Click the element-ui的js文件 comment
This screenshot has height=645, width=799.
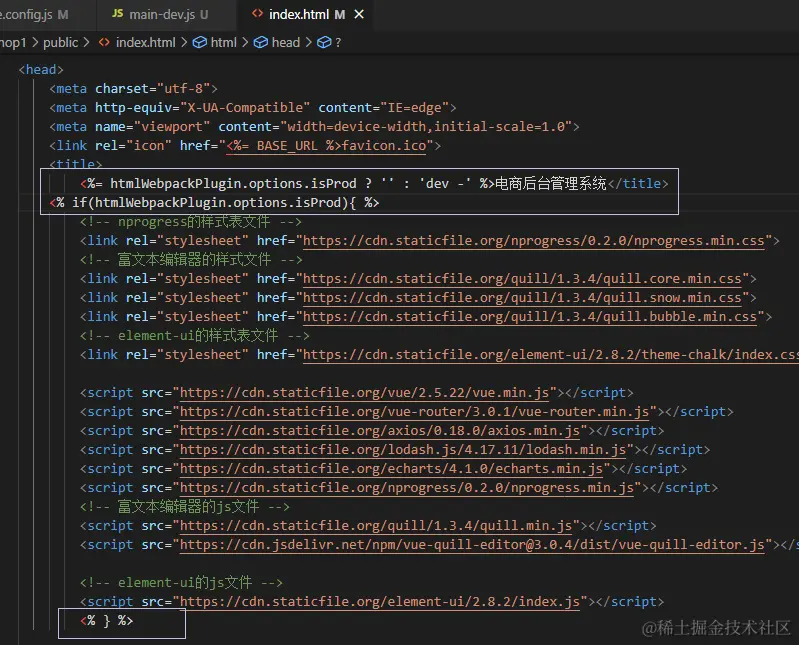coord(181,582)
